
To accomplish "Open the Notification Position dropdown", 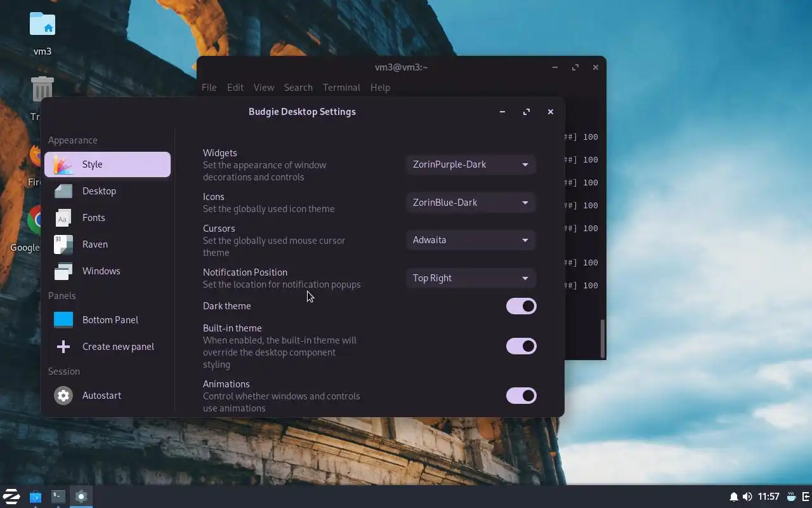I will (x=471, y=278).
